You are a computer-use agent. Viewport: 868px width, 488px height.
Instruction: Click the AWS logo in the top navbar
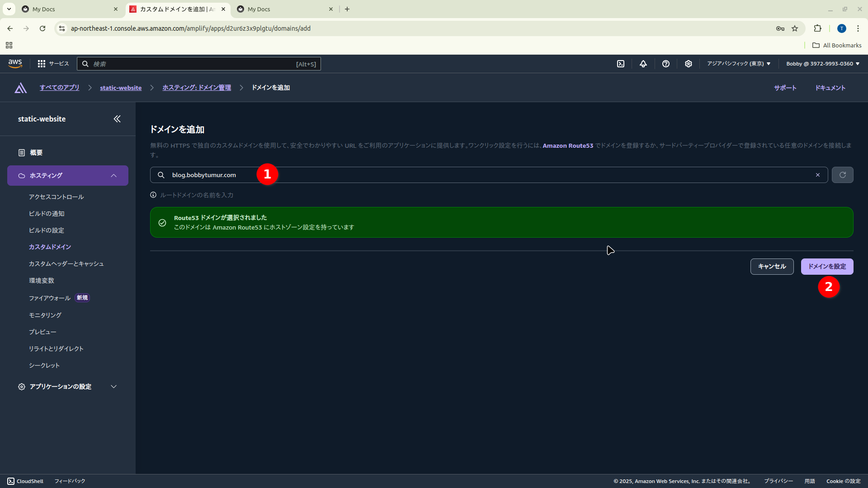[x=15, y=64]
